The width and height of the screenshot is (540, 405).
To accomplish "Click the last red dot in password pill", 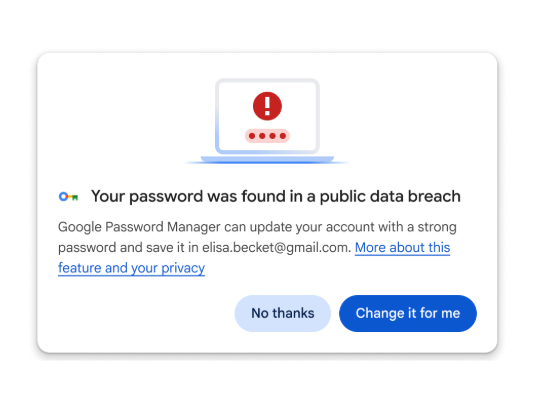I will pyautogui.click(x=283, y=136).
